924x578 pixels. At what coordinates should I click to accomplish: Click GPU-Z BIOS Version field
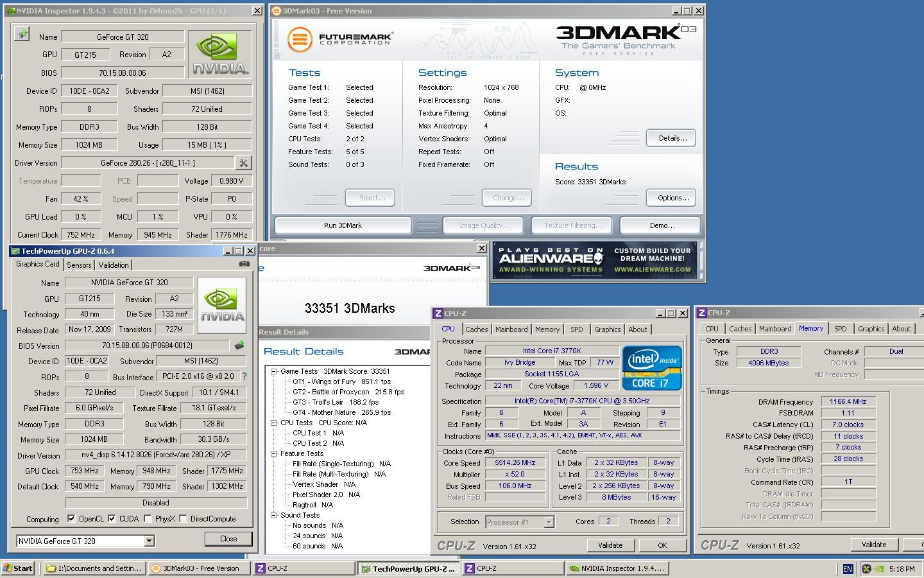pos(147,346)
